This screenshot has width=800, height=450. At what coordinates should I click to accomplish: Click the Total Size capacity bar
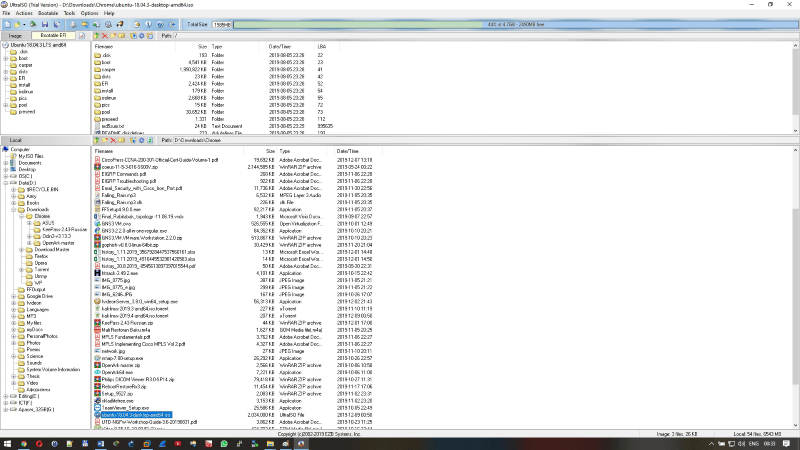tap(515, 24)
